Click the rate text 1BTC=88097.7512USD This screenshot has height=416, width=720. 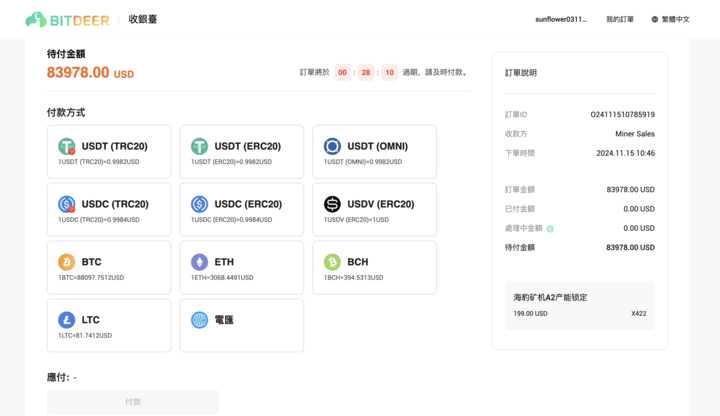tap(91, 277)
